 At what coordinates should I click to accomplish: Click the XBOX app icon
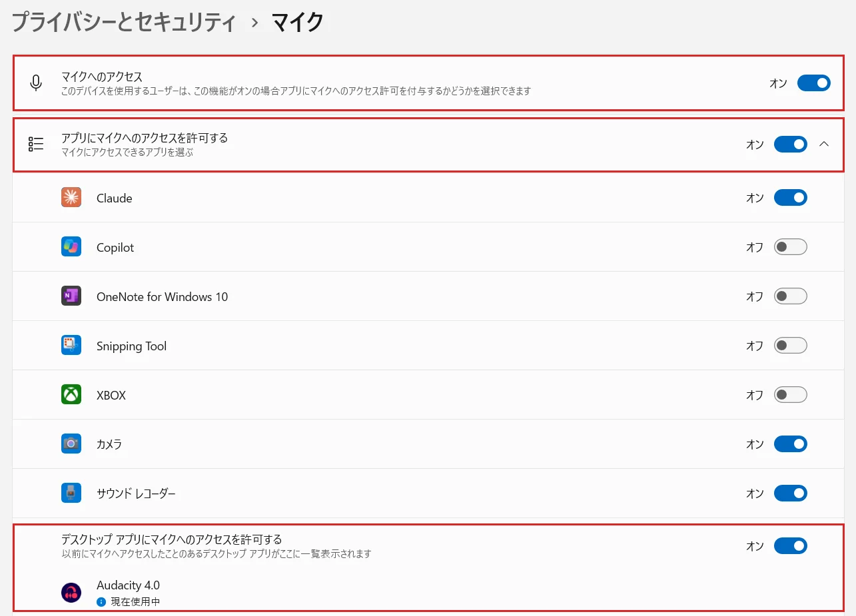click(x=71, y=395)
